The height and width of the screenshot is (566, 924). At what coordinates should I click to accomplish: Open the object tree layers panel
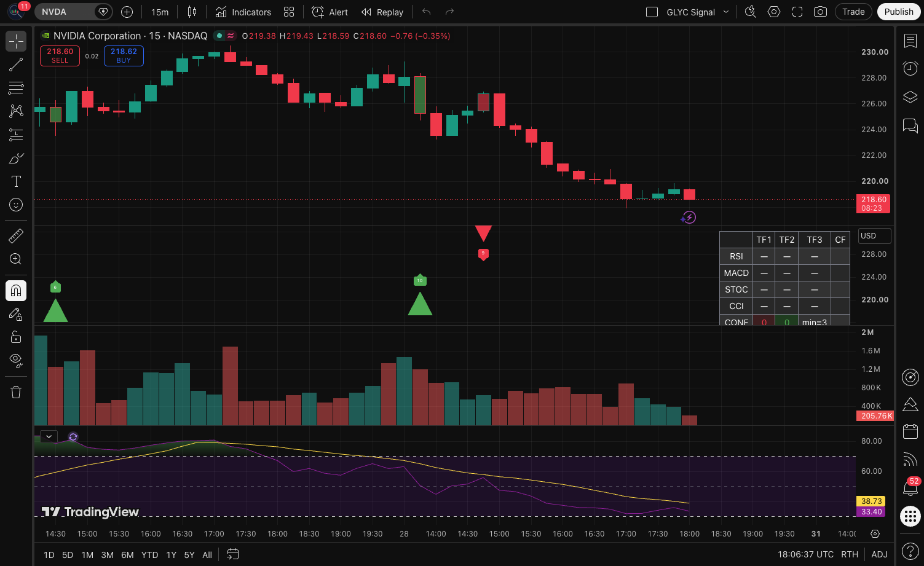(910, 97)
